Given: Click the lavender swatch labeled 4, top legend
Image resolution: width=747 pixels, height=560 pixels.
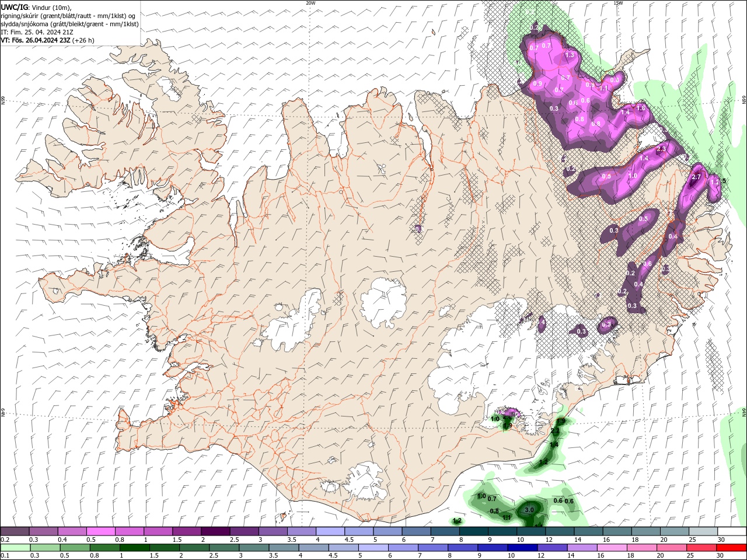Looking at the screenshot, I should point(330,531).
